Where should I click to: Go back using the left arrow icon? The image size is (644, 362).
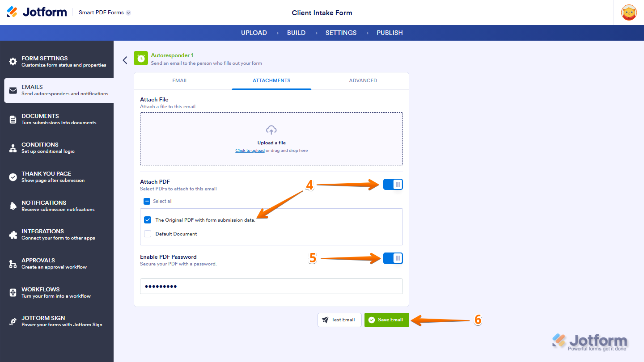point(125,60)
